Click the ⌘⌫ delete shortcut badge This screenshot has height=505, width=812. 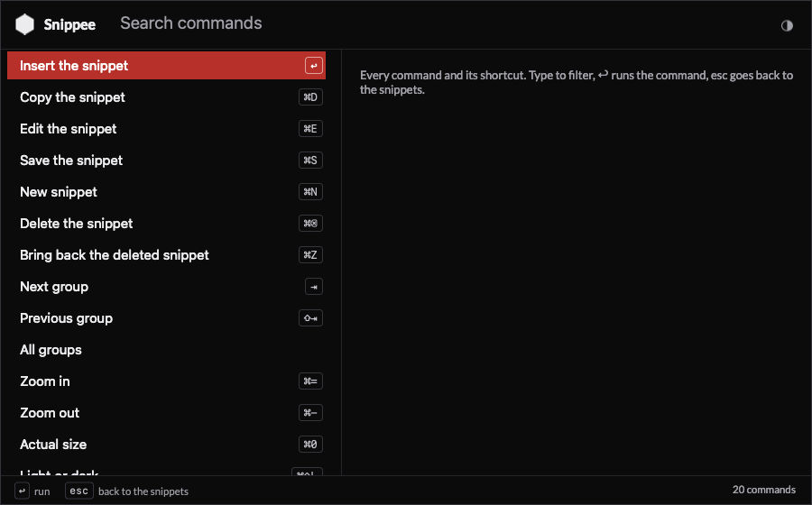click(x=310, y=224)
